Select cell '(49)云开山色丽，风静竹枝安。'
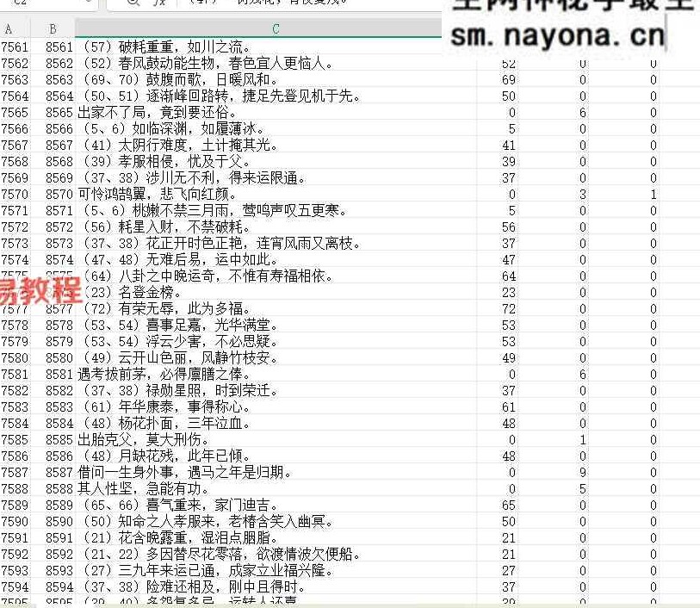The height and width of the screenshot is (608, 700). [x=276, y=358]
